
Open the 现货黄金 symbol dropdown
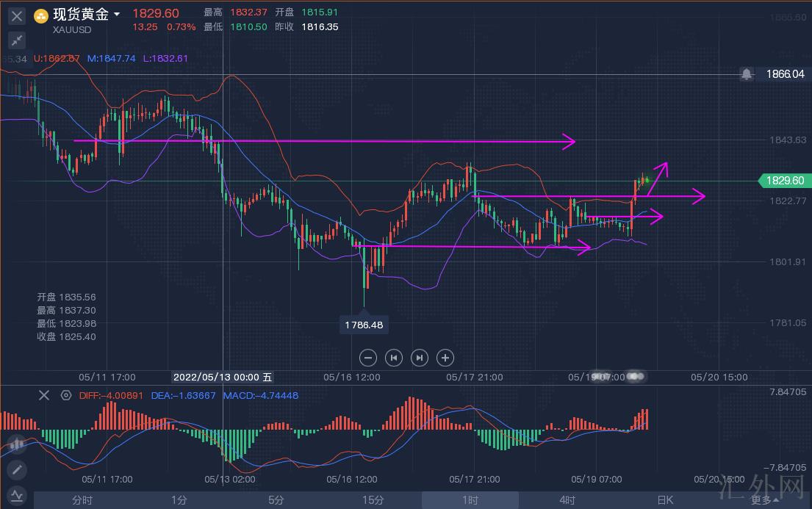click(116, 15)
